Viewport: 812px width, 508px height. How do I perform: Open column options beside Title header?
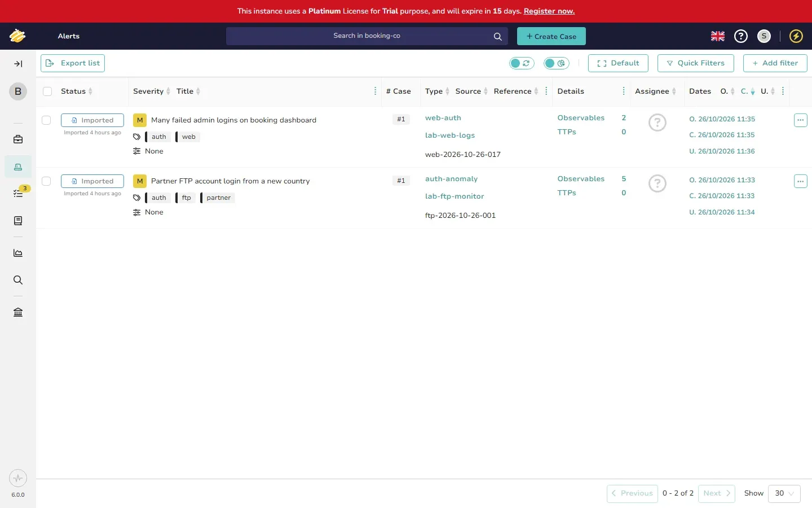click(376, 91)
